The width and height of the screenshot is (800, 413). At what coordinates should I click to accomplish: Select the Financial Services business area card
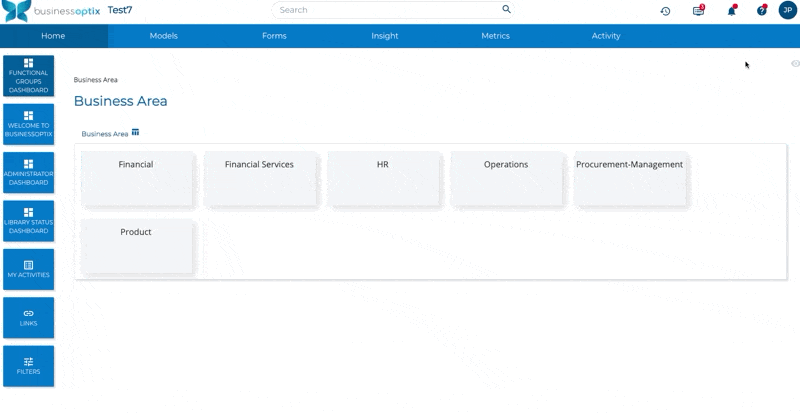[260, 178]
